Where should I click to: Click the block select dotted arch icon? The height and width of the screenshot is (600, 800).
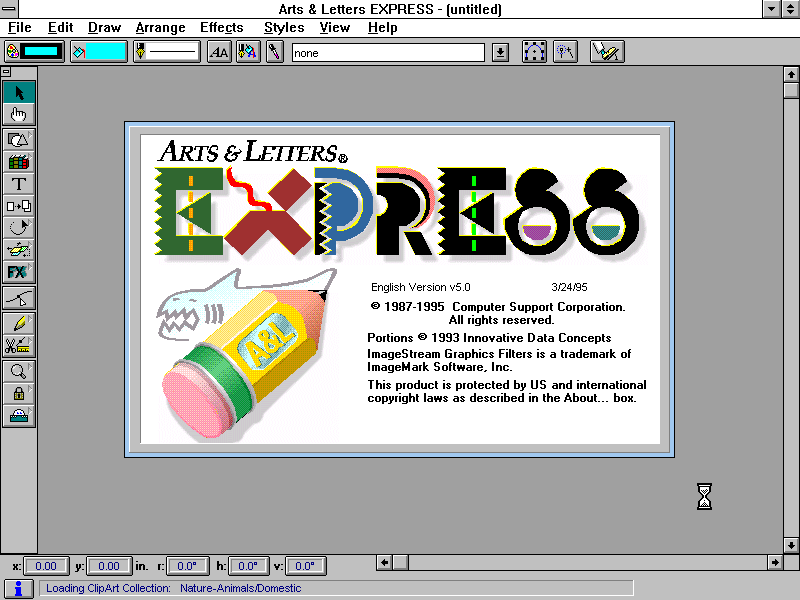point(534,52)
